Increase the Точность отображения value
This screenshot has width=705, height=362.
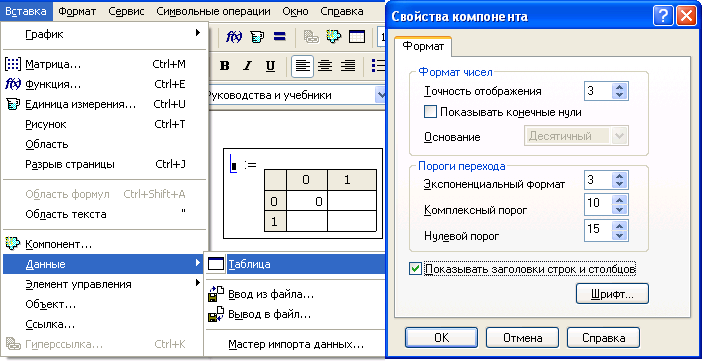(x=620, y=87)
